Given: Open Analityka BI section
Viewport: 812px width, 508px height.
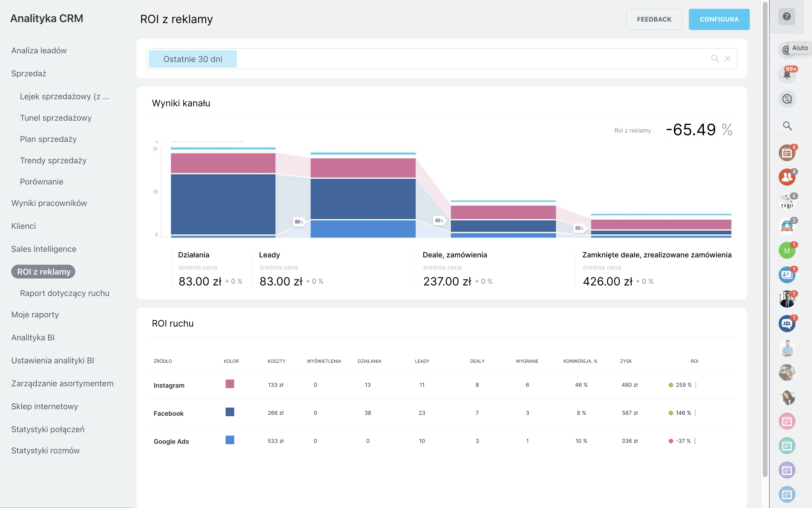Looking at the screenshot, I should point(33,337).
